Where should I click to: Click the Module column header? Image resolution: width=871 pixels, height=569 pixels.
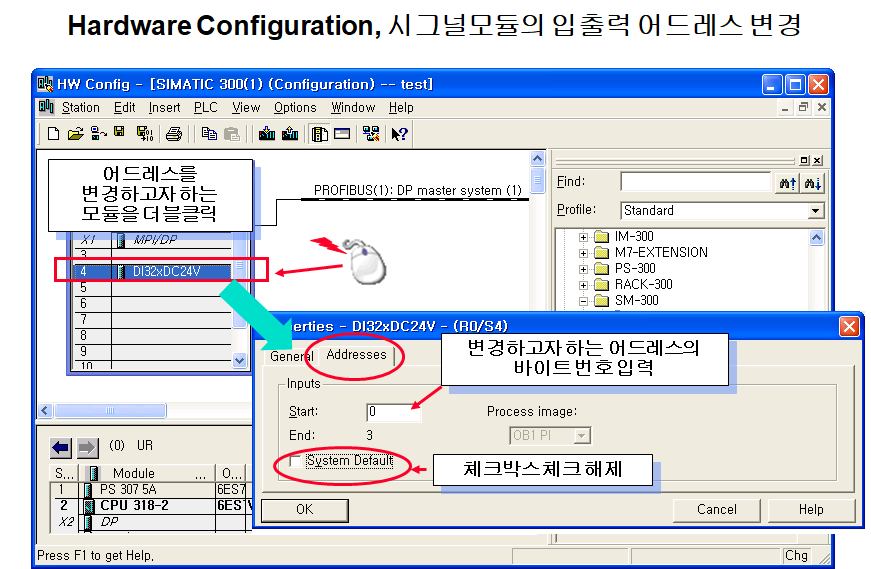(149, 473)
